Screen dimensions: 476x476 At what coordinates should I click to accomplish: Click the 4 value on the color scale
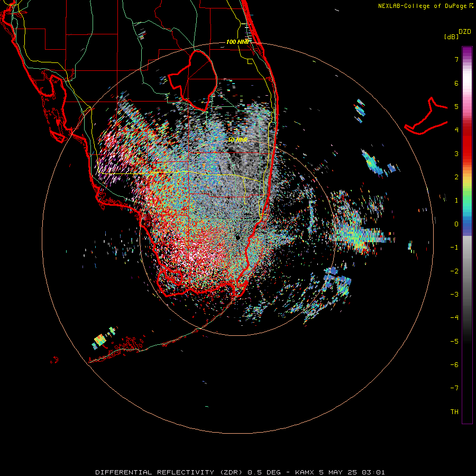click(456, 130)
